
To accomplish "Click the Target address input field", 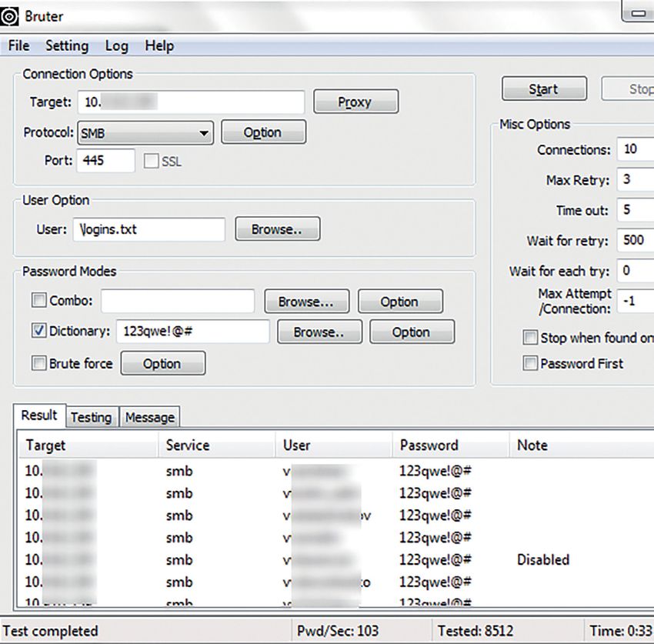I will point(191,102).
